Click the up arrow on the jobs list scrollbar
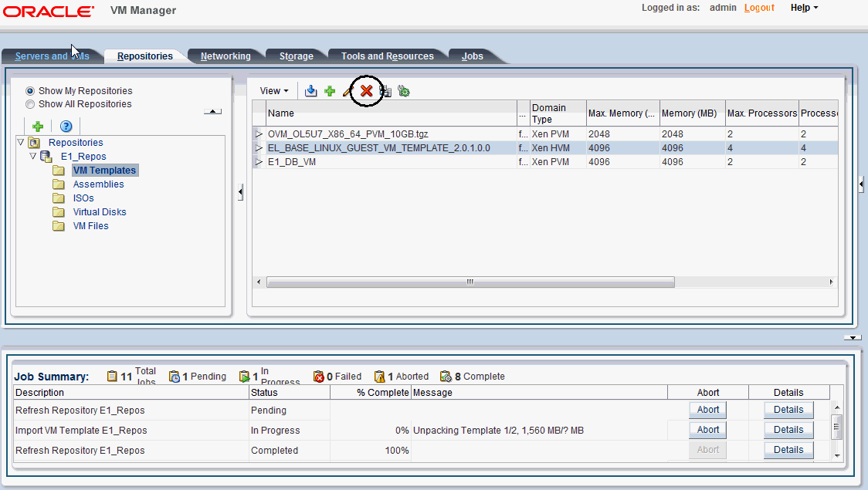 click(837, 407)
